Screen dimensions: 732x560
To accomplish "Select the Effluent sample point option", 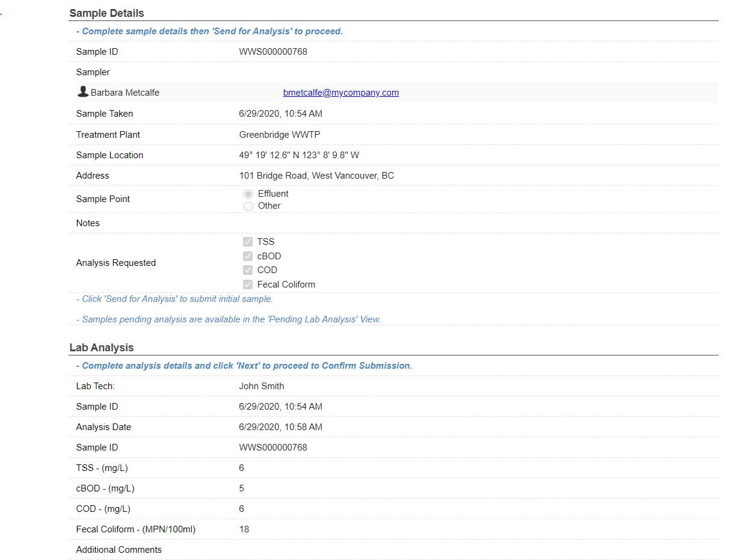I will [248, 194].
